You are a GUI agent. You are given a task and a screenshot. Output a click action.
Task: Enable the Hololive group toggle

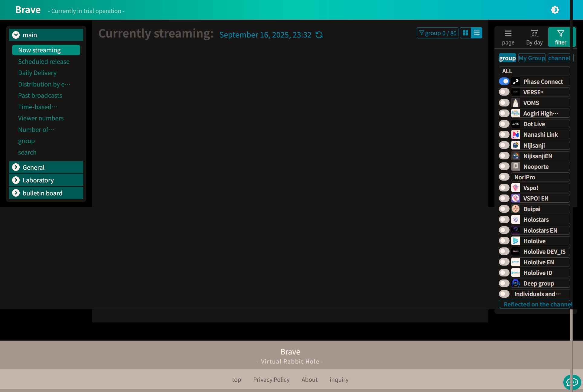504,241
